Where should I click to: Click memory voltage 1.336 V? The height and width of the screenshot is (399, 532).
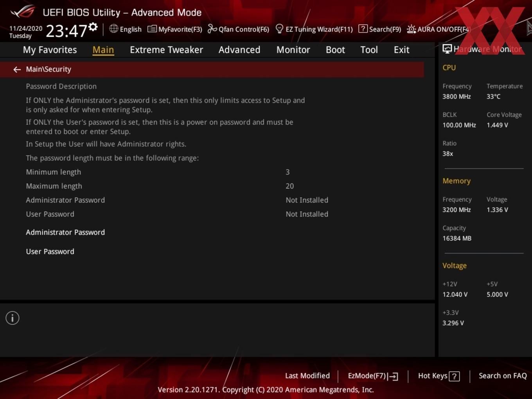pyautogui.click(x=497, y=210)
